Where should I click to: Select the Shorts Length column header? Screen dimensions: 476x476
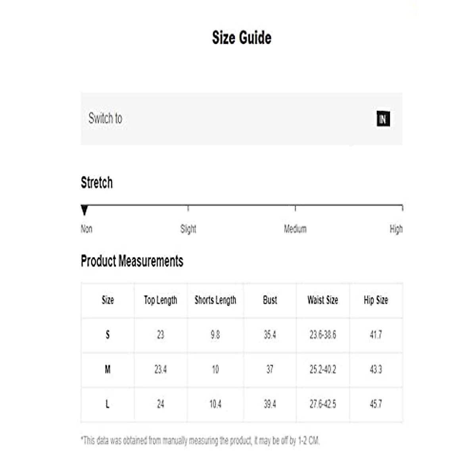215,300
